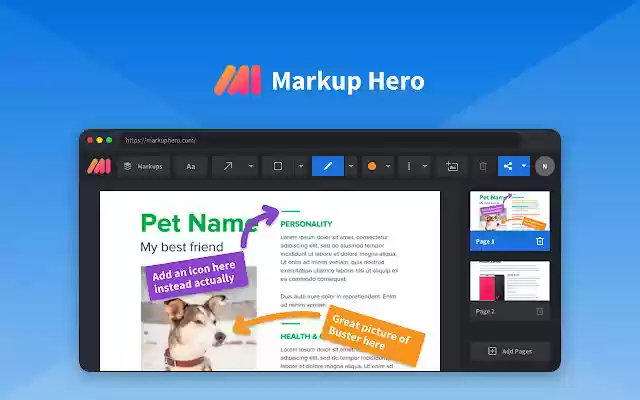Open the N user avatar menu
Image resolution: width=640 pixels, height=400 pixels.
(544, 166)
